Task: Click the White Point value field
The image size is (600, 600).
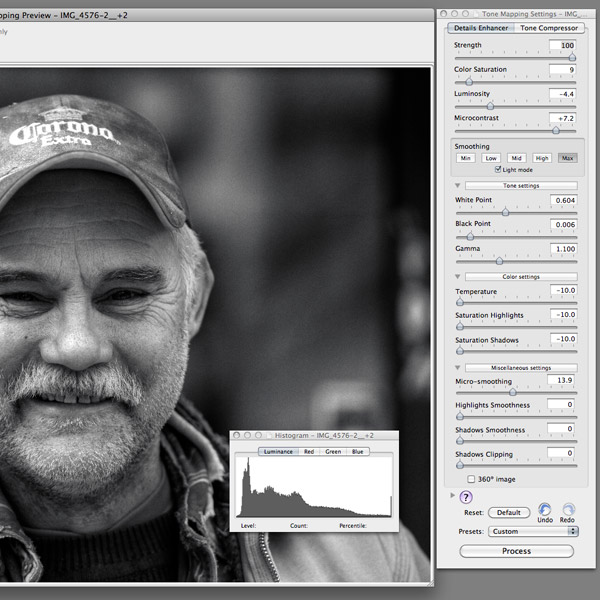Action: (x=563, y=200)
